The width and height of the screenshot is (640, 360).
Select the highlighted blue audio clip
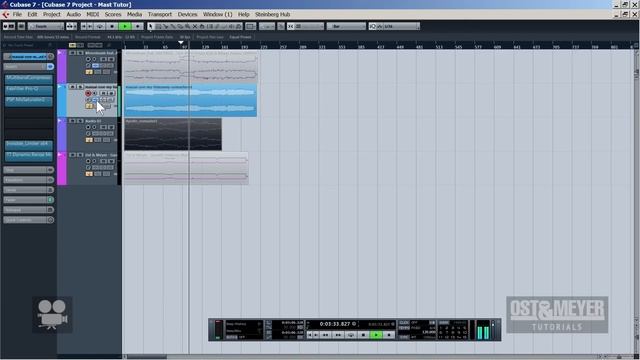[x=191, y=100]
